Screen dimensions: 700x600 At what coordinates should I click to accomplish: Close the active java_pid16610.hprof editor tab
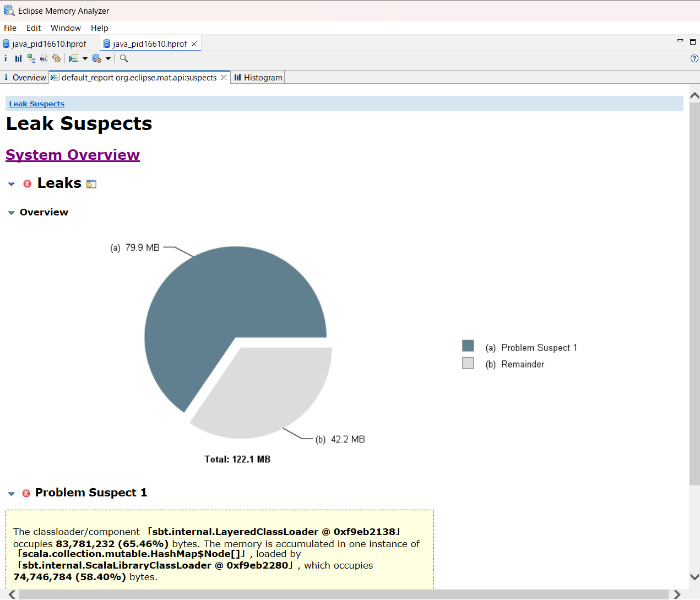[x=194, y=44]
